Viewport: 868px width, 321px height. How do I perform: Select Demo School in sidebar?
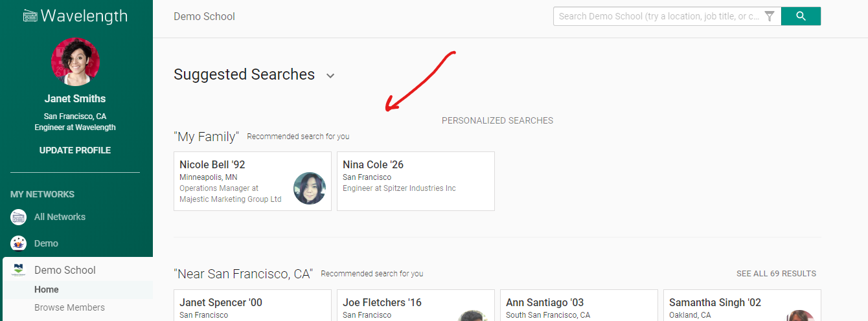(x=65, y=270)
